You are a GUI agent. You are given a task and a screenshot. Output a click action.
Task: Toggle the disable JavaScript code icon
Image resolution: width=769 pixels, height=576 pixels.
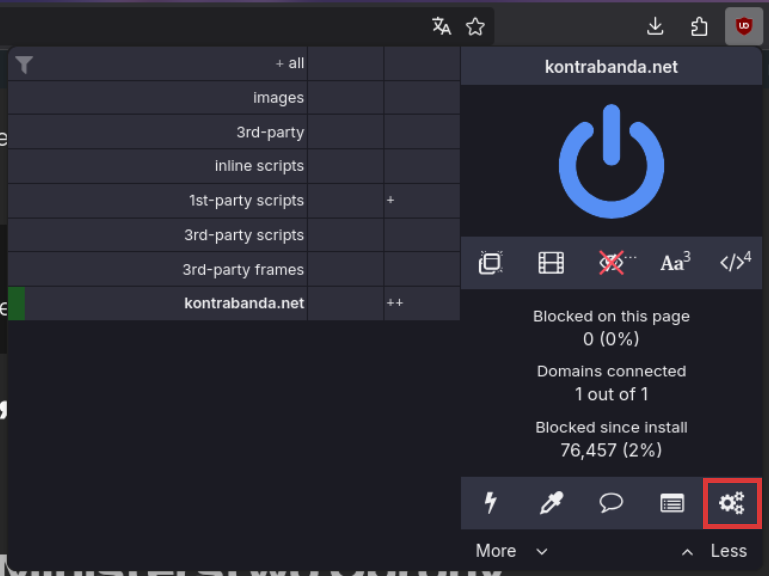(735, 263)
